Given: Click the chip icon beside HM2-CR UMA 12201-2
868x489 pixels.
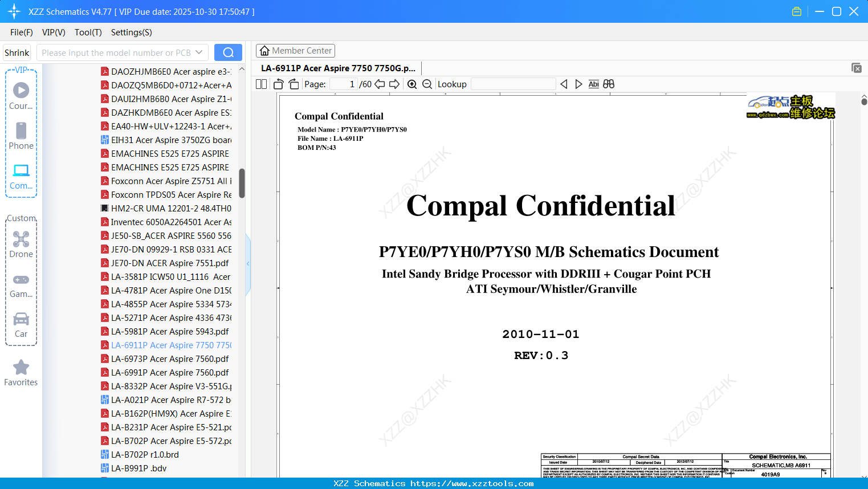Looking at the screenshot, I should (x=105, y=208).
